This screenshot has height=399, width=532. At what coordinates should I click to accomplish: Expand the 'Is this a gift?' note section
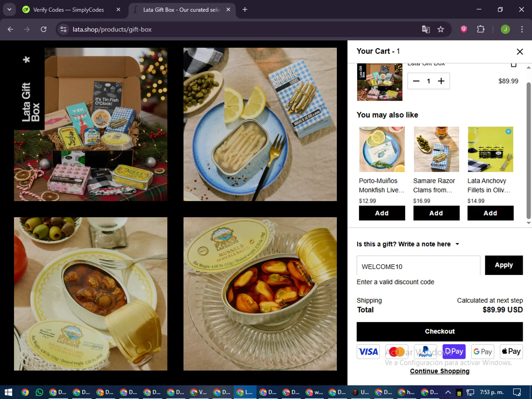point(408,244)
